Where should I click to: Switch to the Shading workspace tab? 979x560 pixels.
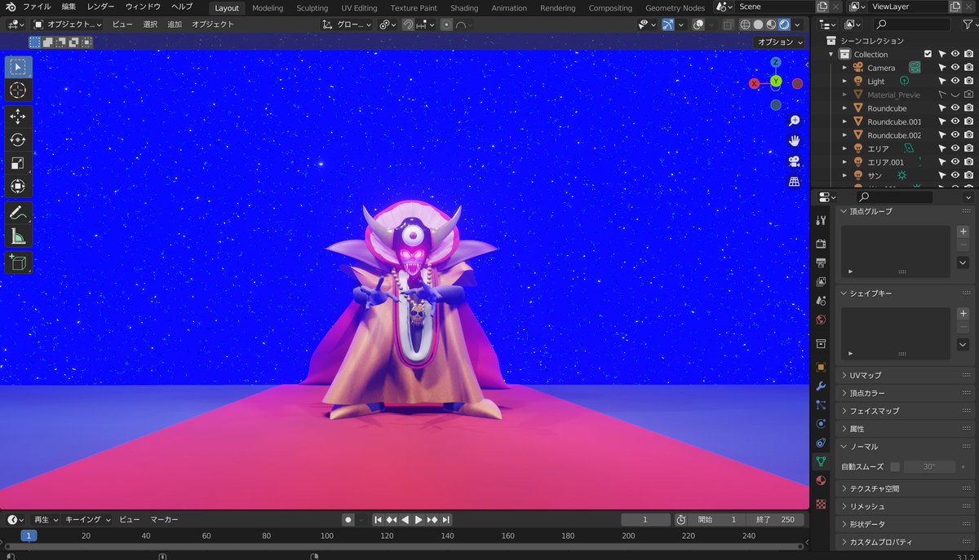click(x=464, y=8)
